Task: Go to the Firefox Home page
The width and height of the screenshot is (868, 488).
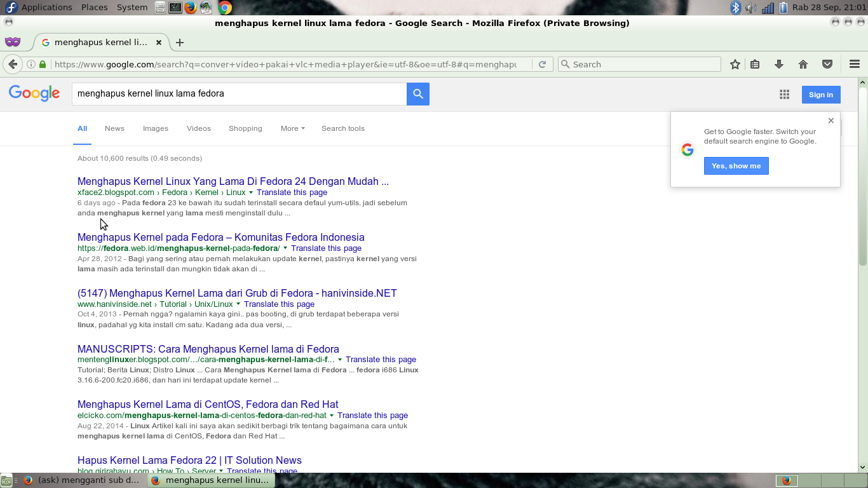Action: 803,64
